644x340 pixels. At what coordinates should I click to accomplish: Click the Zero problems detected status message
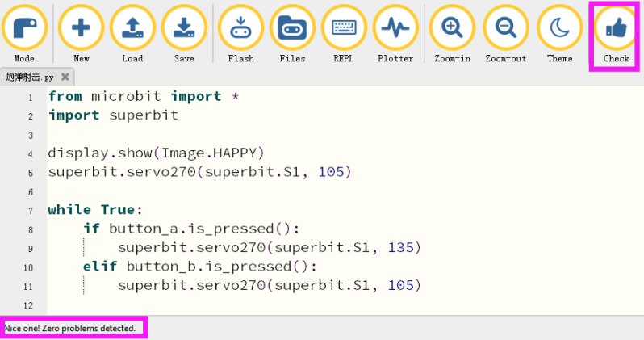tap(70, 328)
